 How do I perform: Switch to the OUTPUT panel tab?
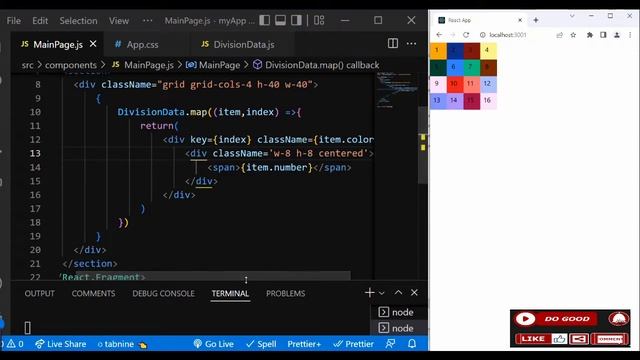[39, 293]
